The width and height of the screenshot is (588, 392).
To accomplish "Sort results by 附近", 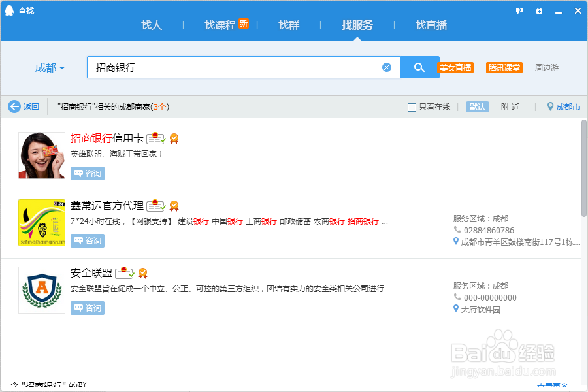I will (510, 107).
